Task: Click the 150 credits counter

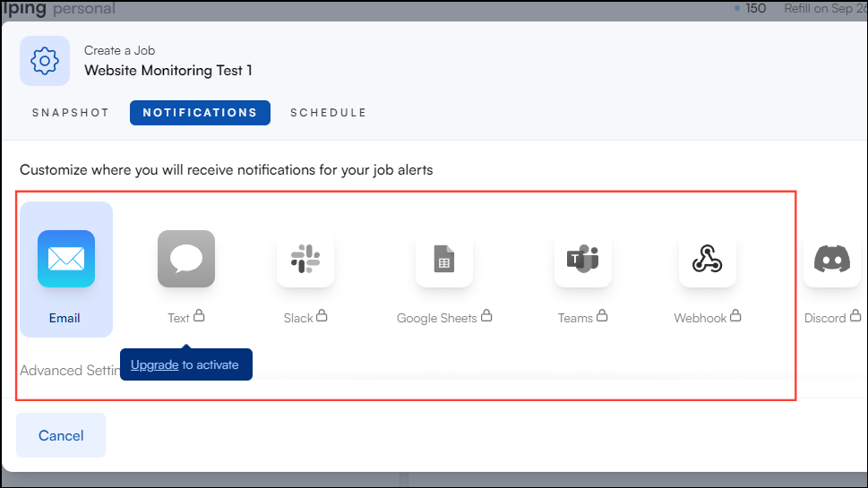Action: pyautogui.click(x=756, y=8)
